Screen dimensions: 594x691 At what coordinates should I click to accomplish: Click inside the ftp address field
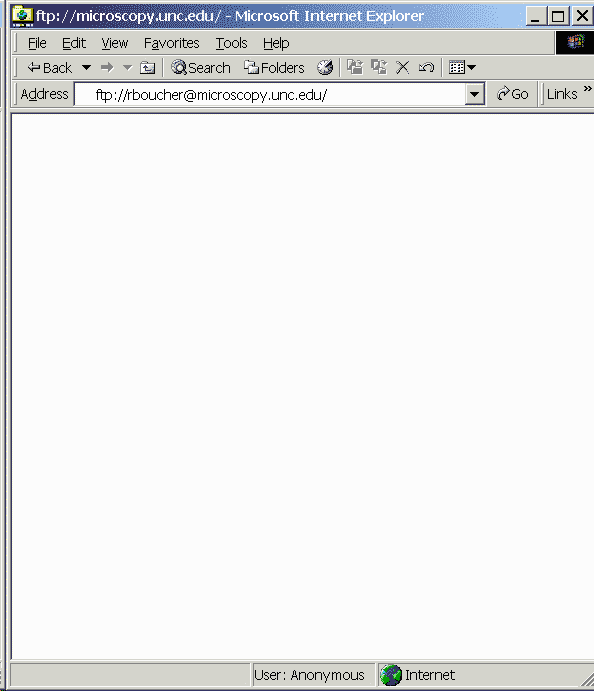coord(270,94)
